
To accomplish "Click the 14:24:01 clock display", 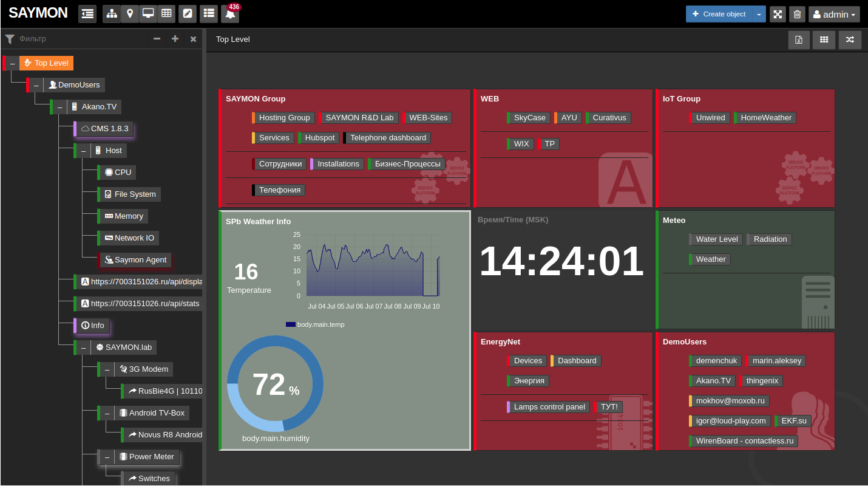I will click(561, 261).
